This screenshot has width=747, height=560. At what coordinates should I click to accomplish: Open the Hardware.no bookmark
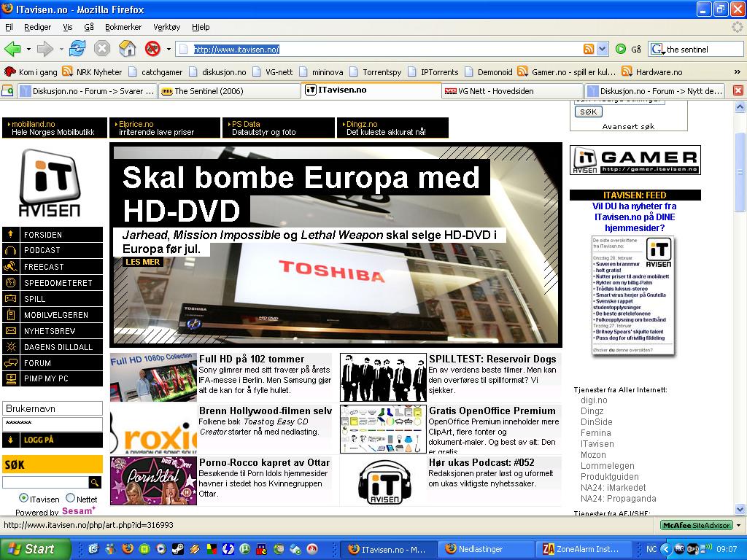(x=652, y=72)
